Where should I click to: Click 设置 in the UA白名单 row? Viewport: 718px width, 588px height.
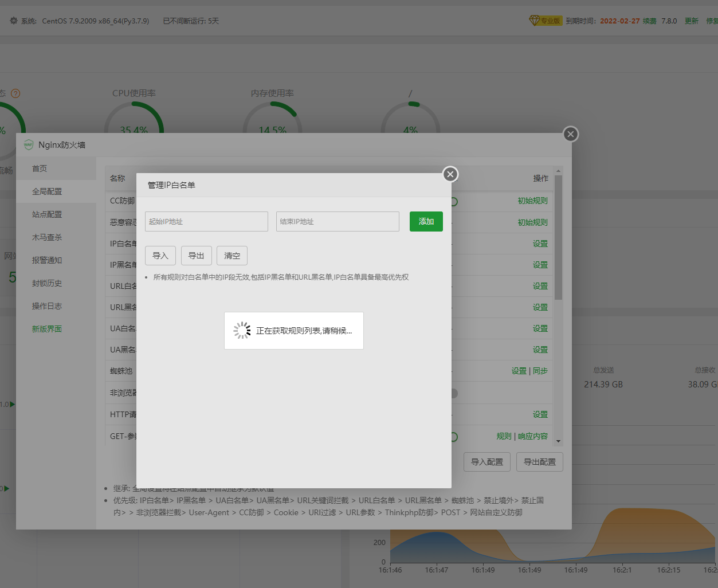pyautogui.click(x=540, y=328)
